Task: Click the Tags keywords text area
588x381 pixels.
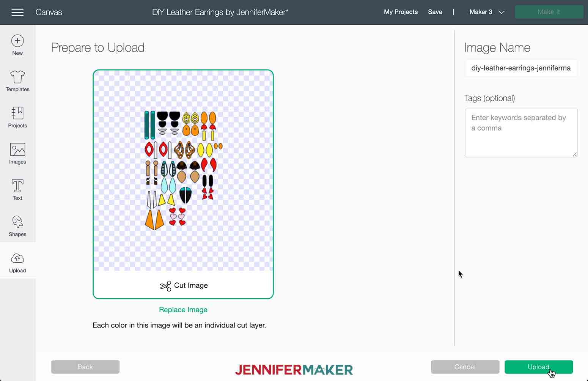Action: coord(521,133)
